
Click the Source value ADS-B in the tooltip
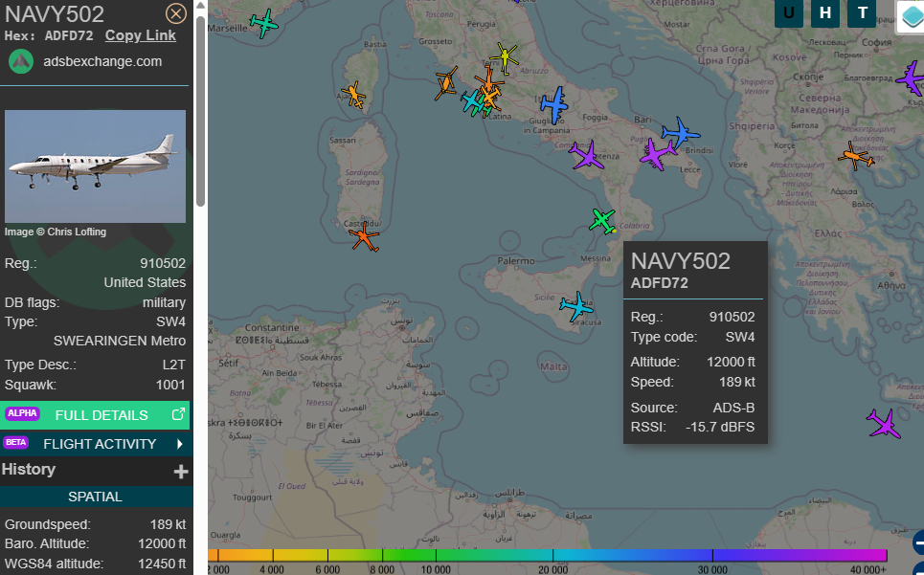(733, 408)
